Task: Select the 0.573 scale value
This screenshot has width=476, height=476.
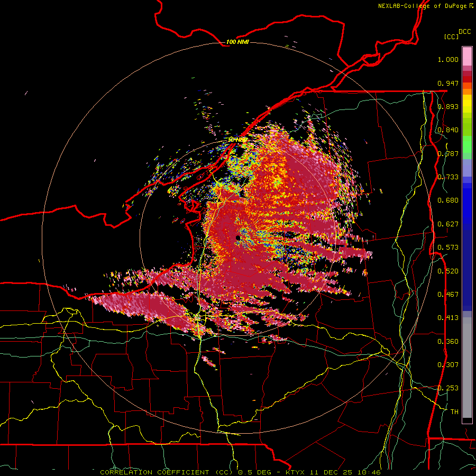Action: pos(448,248)
